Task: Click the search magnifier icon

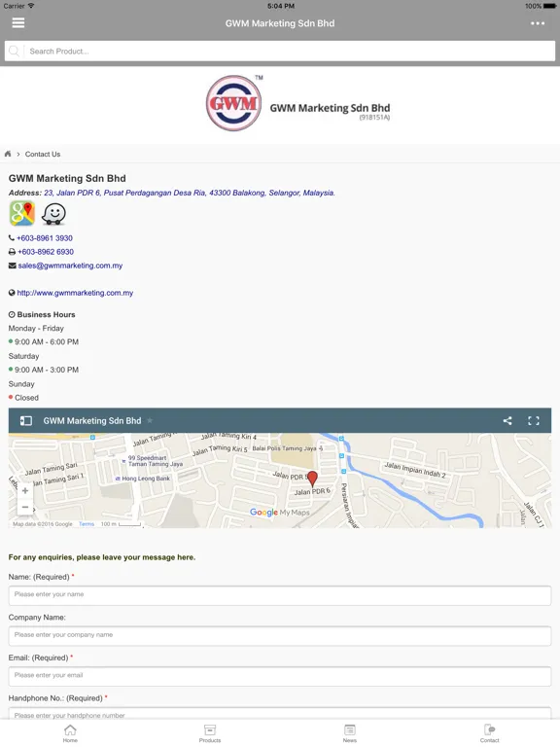Action: (14, 51)
